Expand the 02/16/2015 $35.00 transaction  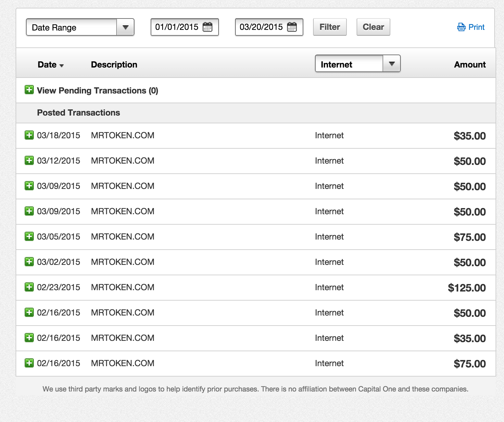coord(29,337)
